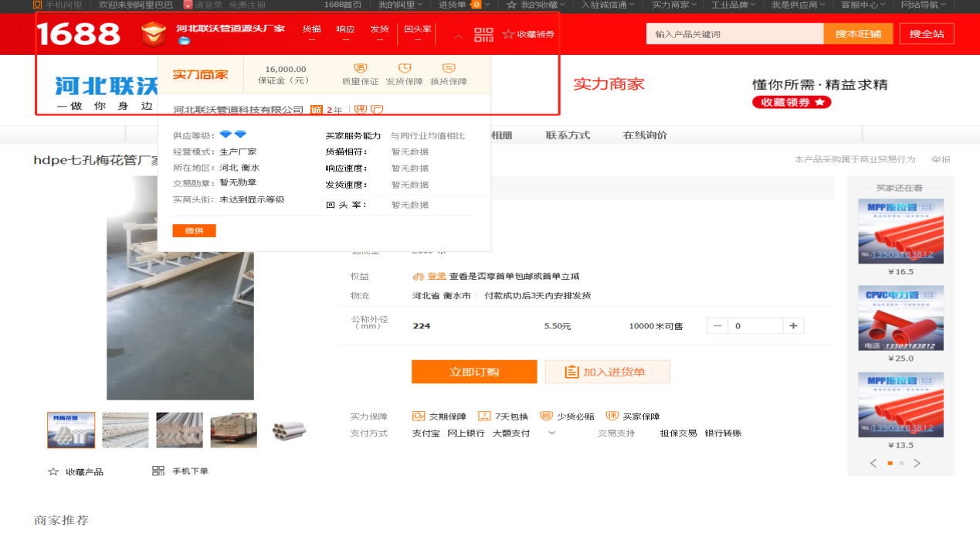Click the 换货保障 exchange icon

[449, 68]
